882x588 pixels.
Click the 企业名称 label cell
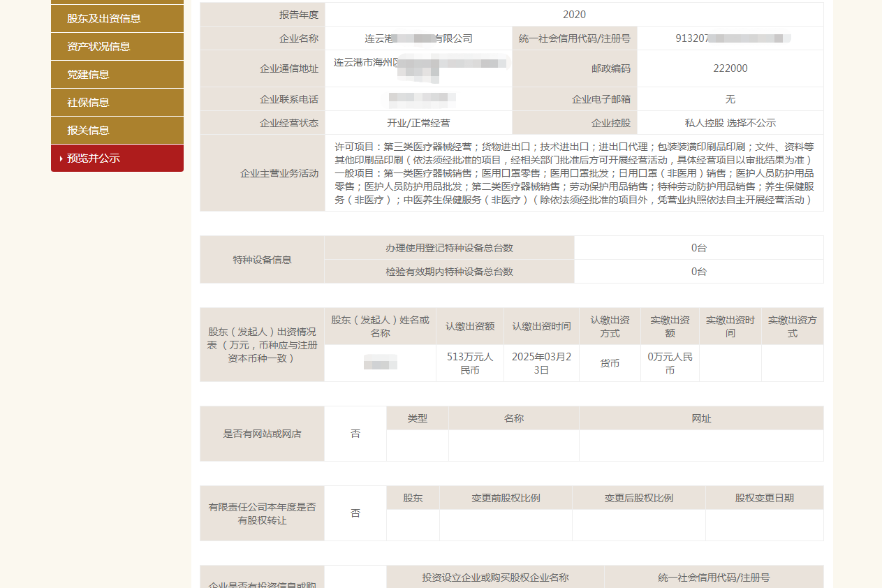[263, 38]
